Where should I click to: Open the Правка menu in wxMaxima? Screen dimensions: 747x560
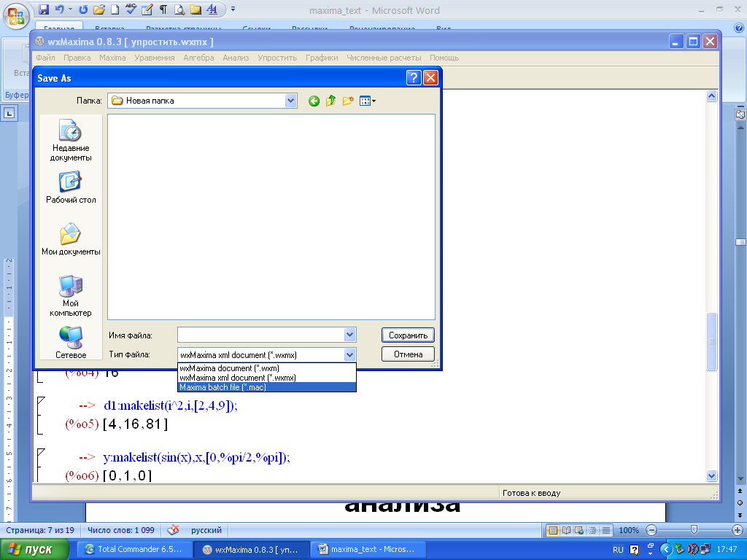pyautogui.click(x=77, y=58)
